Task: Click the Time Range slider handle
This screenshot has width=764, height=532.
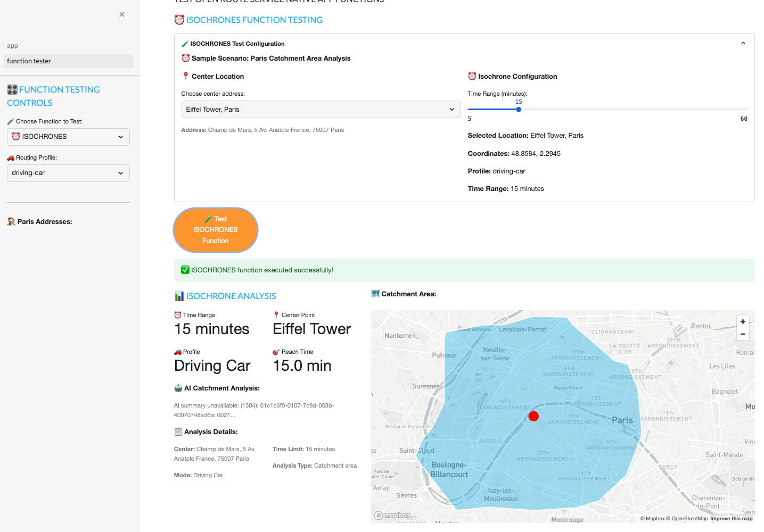Action: 519,110
